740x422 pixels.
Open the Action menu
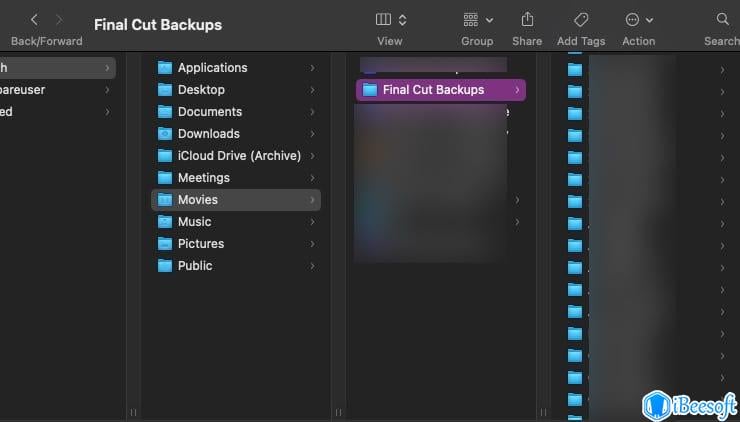(x=638, y=20)
